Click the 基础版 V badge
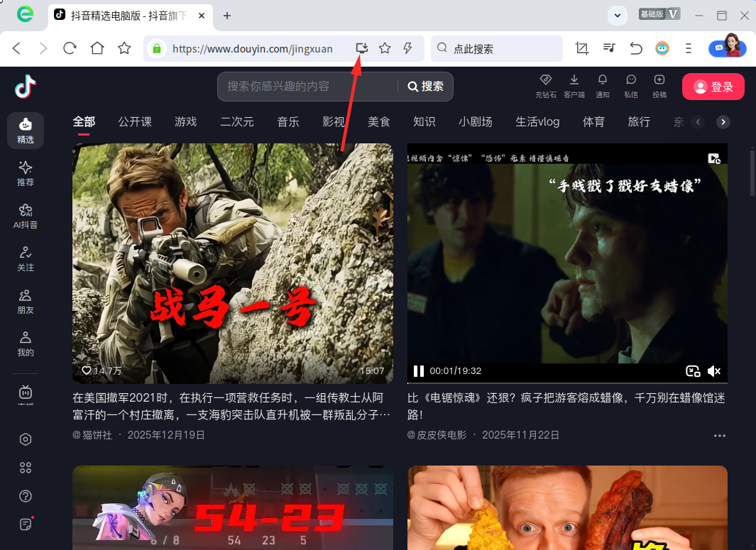756x550 pixels. pos(659,14)
